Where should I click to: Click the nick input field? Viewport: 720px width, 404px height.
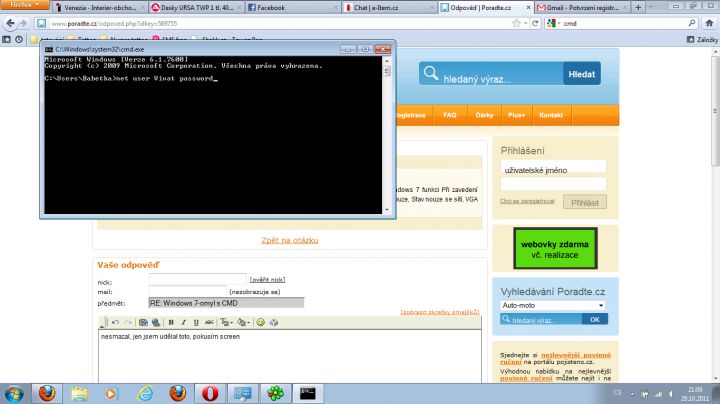click(x=197, y=279)
